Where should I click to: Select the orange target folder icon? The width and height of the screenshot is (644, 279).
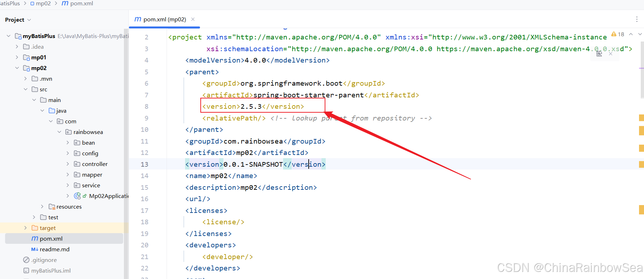35,228
